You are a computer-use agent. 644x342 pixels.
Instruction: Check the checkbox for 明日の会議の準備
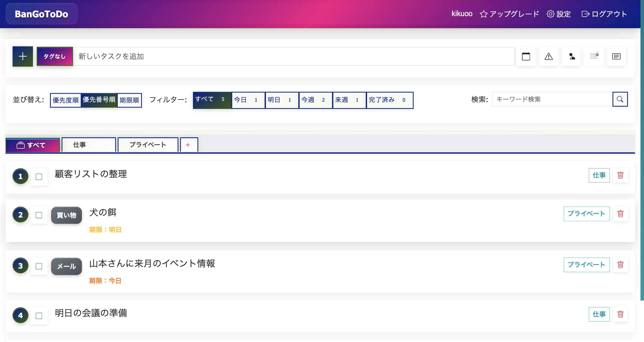coord(39,315)
